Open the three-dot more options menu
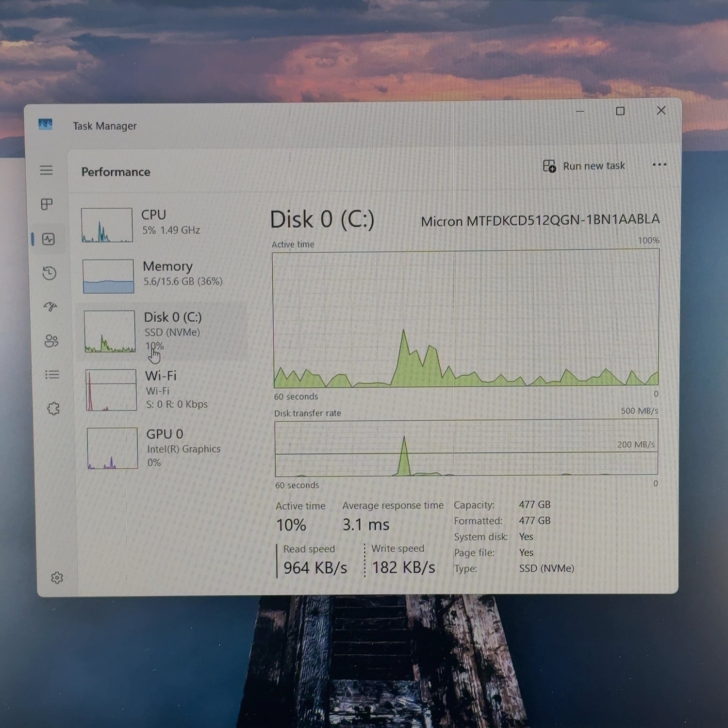Viewport: 728px width, 728px height. (x=660, y=165)
